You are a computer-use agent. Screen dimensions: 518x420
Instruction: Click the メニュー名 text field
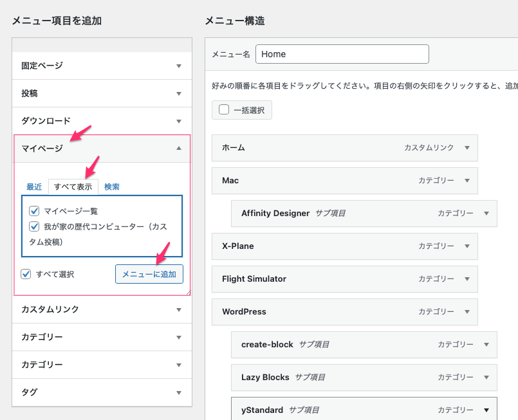pos(342,54)
